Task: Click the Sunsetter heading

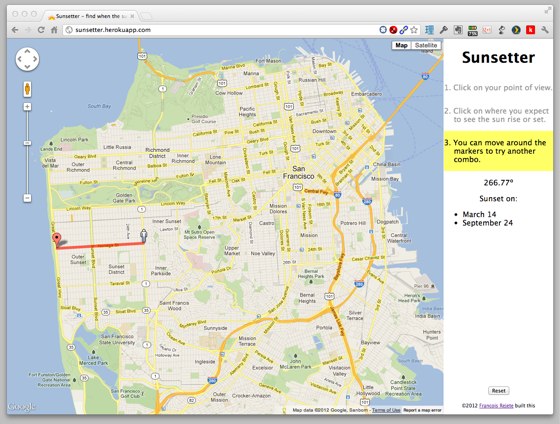Action: (498, 58)
